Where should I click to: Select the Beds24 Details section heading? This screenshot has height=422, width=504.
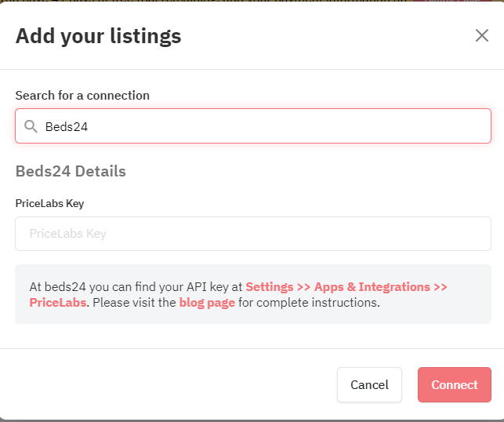click(x=71, y=171)
